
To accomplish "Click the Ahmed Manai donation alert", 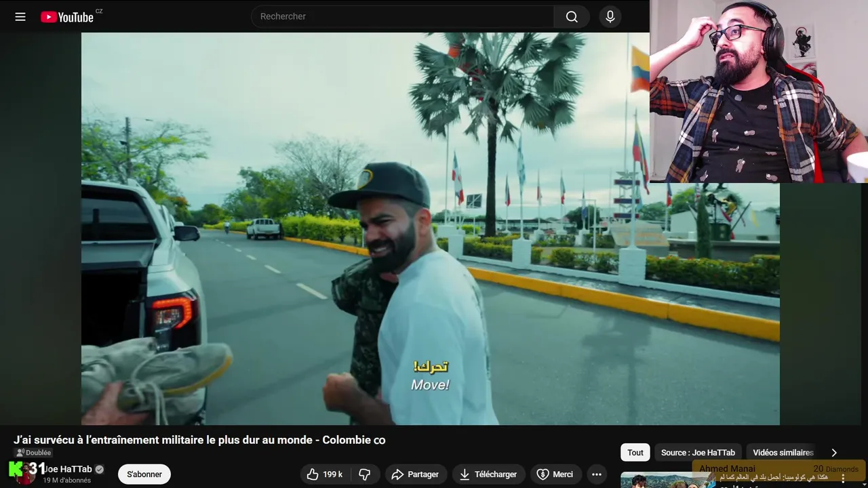I will click(779, 469).
